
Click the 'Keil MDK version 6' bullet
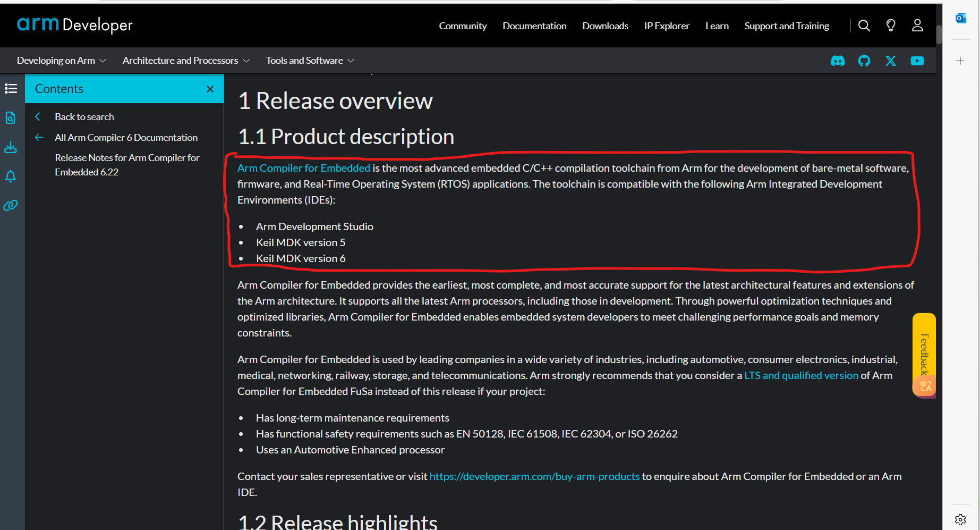click(x=301, y=258)
